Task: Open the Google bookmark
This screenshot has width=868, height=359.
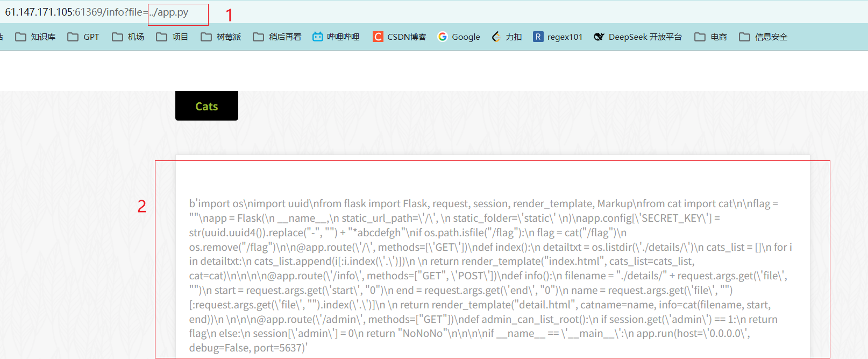Action: pos(459,37)
